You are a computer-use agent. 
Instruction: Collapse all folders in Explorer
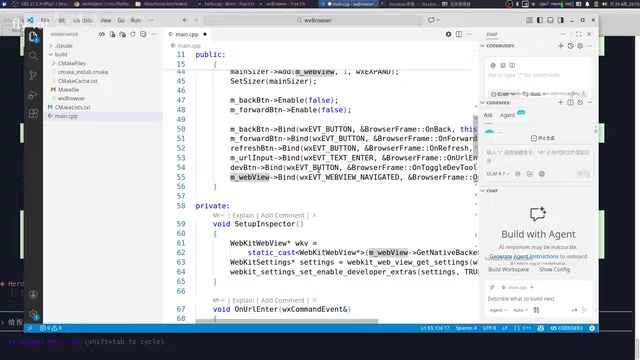[143, 34]
